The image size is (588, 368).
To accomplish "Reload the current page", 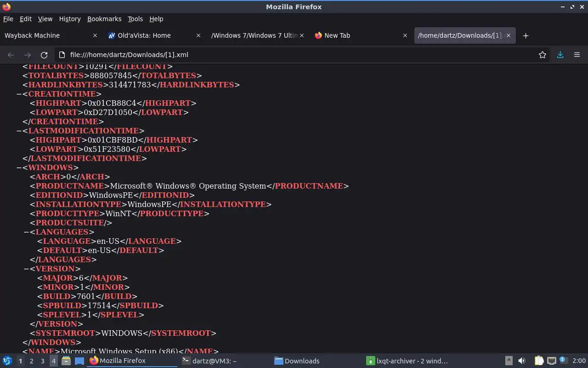I will (x=44, y=55).
